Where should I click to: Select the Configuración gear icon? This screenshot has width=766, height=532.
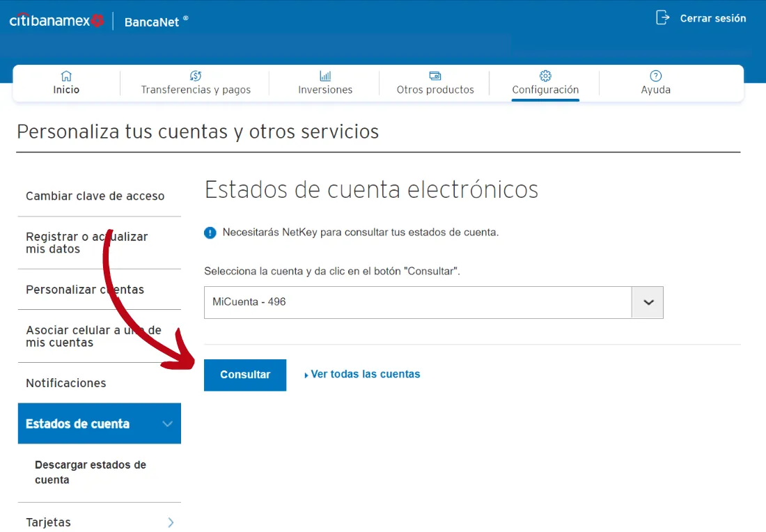pos(545,75)
